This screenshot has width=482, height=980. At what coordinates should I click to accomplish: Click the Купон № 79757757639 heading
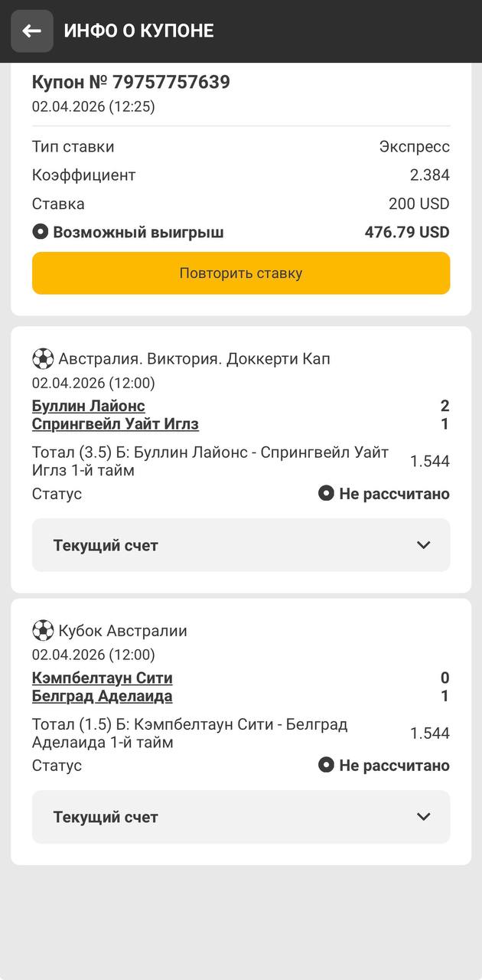click(131, 82)
